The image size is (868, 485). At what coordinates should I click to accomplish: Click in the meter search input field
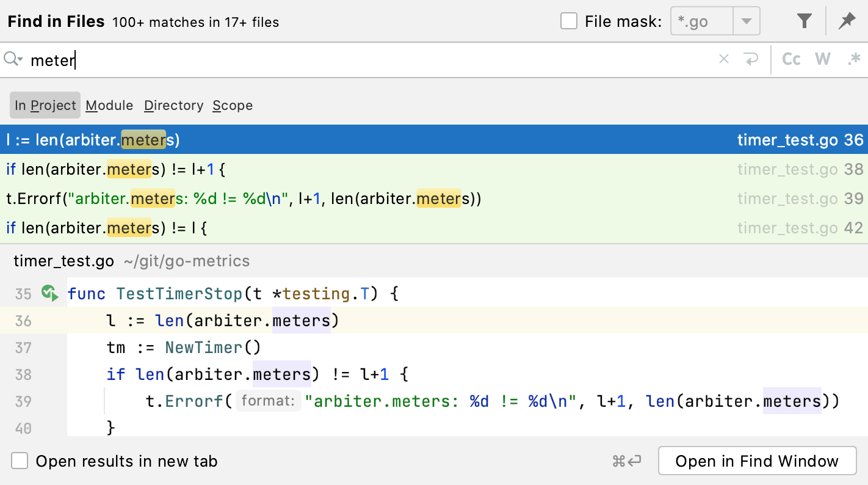(x=366, y=60)
